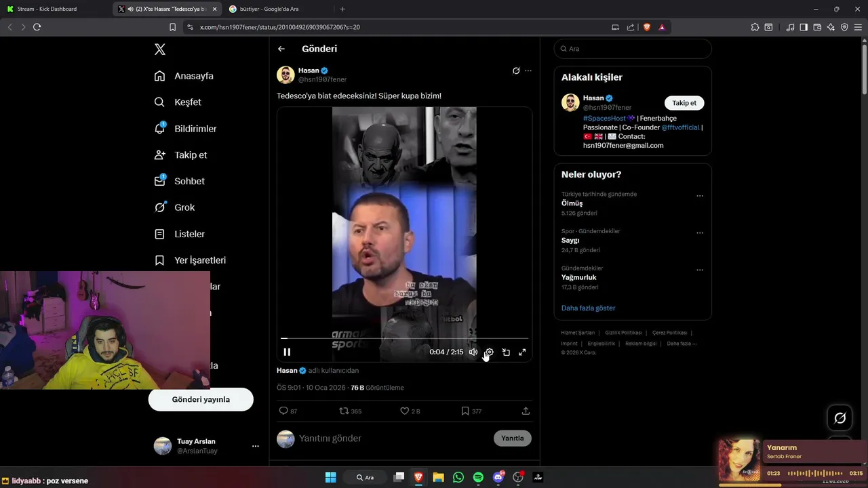Viewport: 868px width, 488px height.
Task: Open Takip et in sidebar
Action: click(180, 155)
